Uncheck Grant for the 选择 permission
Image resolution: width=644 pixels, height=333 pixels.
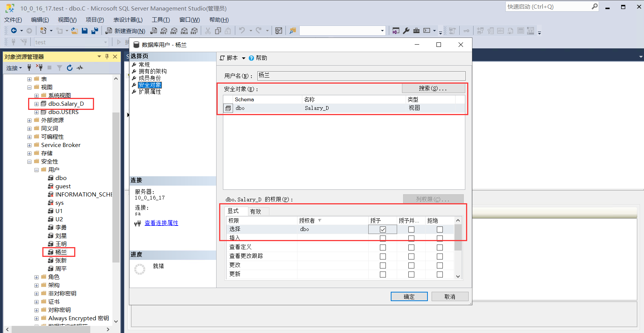point(383,229)
